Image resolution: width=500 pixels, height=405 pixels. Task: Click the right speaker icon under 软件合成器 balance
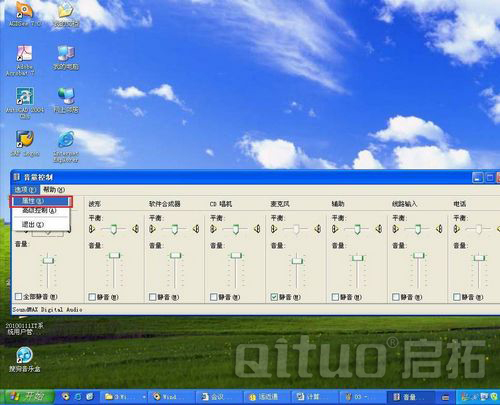(196, 229)
